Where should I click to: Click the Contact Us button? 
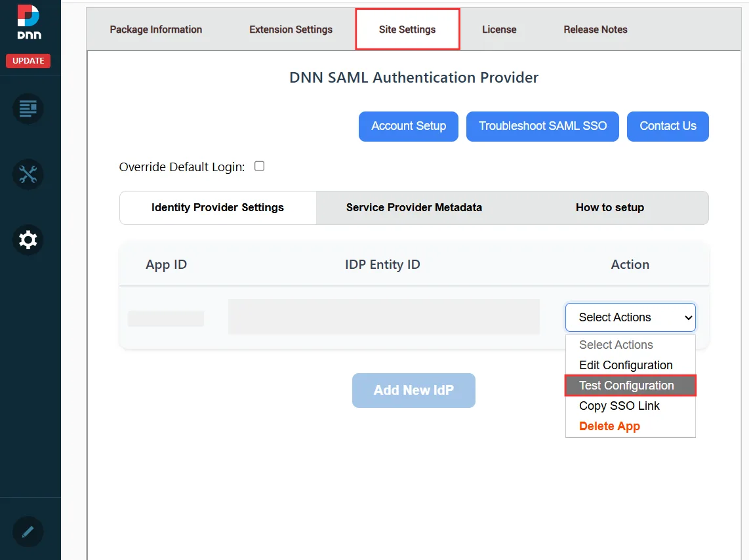pos(668,127)
